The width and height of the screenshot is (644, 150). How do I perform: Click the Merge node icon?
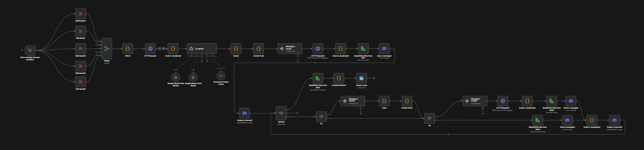coord(107,49)
